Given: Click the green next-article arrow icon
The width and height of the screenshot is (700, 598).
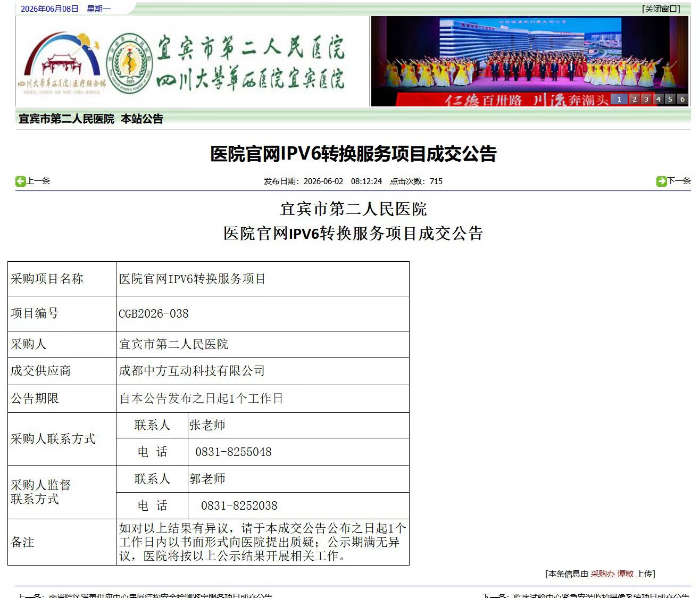Looking at the screenshot, I should click(x=662, y=181).
